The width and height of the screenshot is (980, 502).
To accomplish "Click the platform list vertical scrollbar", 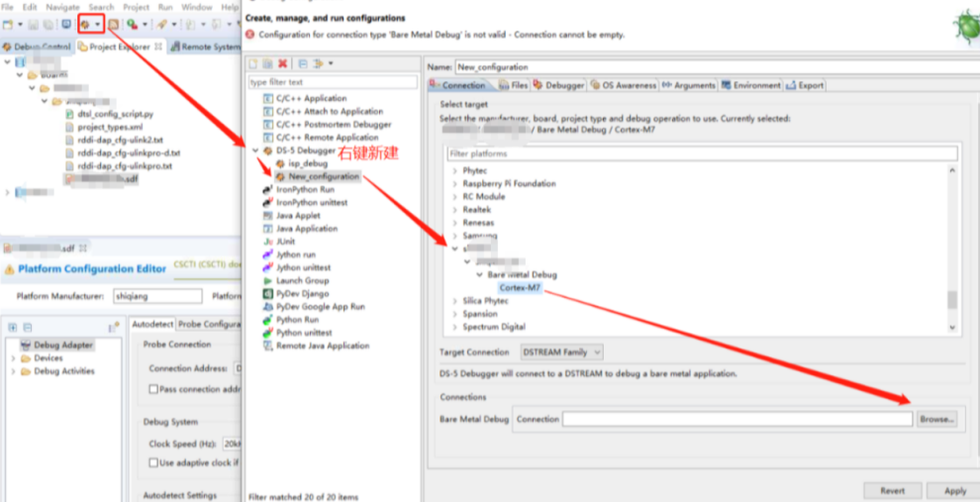I will [953, 299].
